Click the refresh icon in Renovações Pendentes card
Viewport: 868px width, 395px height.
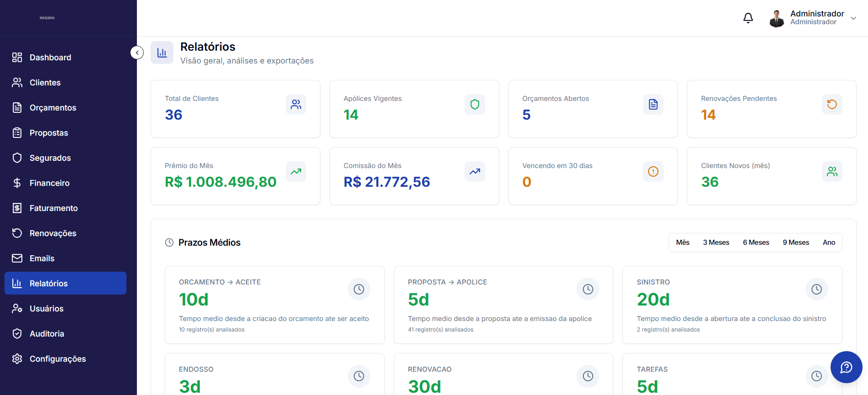click(832, 105)
